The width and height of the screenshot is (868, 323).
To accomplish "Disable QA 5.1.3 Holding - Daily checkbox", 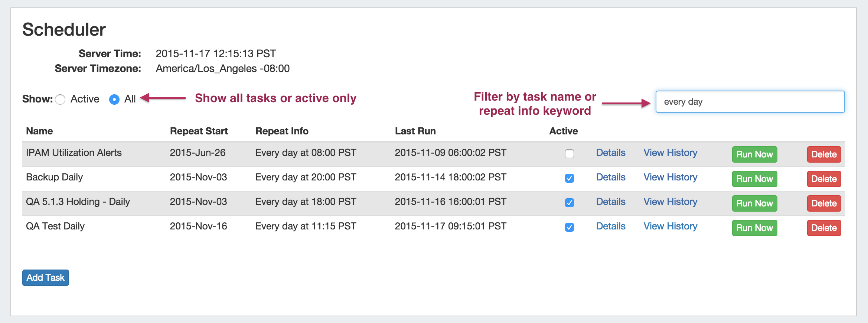I will 569,203.
